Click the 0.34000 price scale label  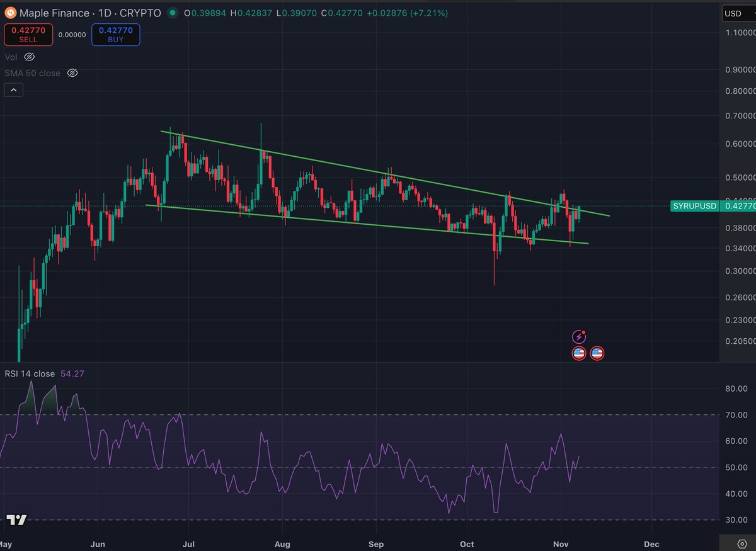(741, 248)
